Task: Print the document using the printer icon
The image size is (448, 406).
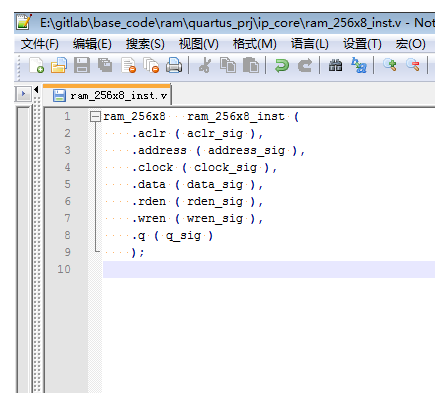Action: pos(174,65)
